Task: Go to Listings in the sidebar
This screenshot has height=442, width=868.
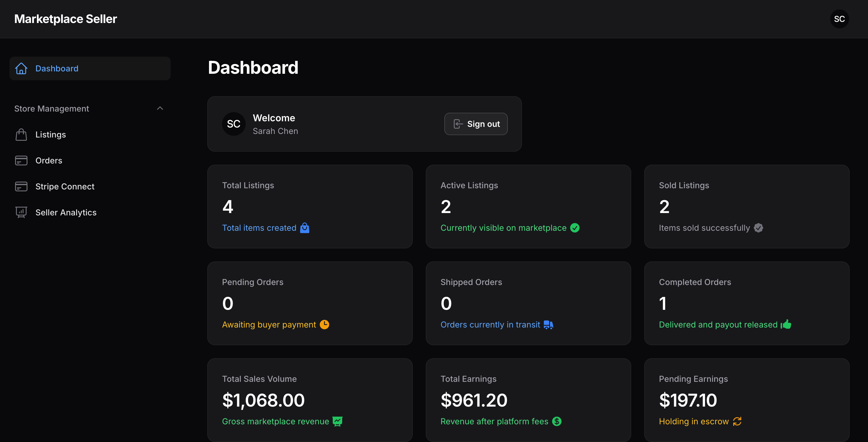Action: (90, 135)
